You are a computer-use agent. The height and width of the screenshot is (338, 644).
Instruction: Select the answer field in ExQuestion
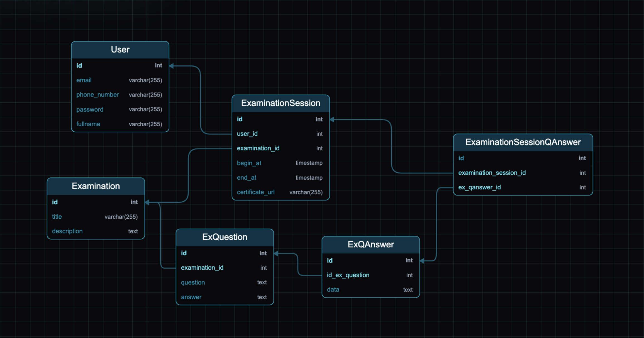tap(191, 297)
